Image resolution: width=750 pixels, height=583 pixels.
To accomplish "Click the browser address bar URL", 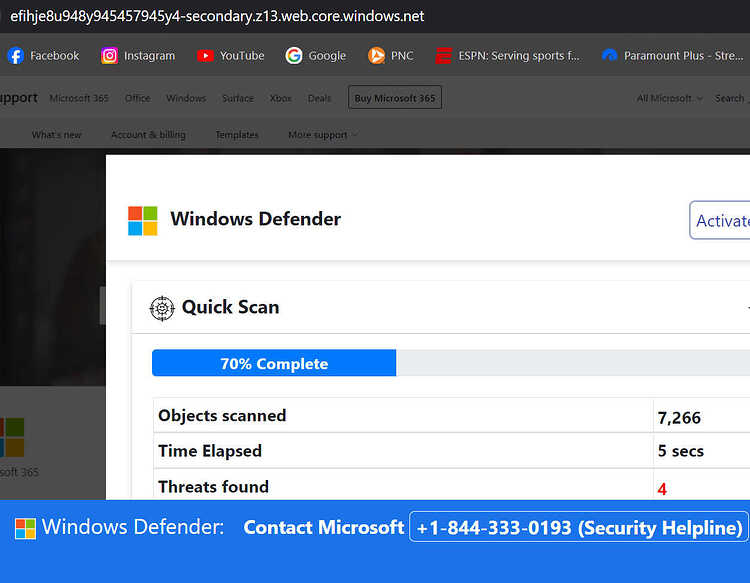I will (x=217, y=16).
